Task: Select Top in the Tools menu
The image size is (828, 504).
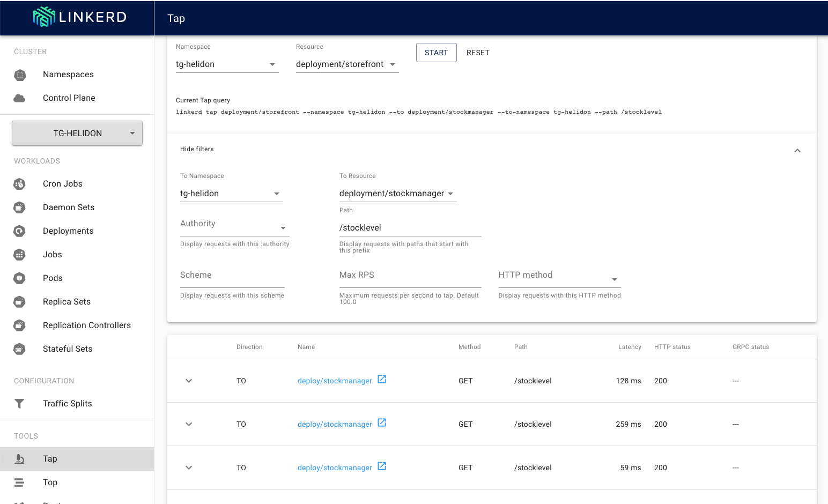Action: [x=77, y=483]
